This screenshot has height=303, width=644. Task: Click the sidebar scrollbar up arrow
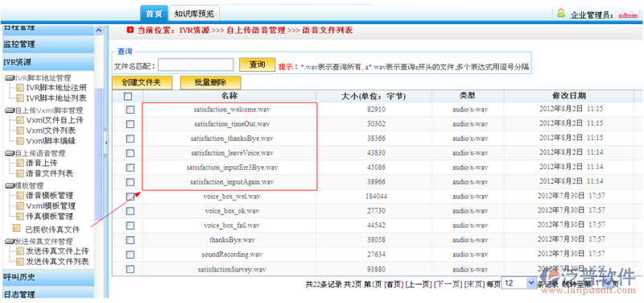[98, 31]
